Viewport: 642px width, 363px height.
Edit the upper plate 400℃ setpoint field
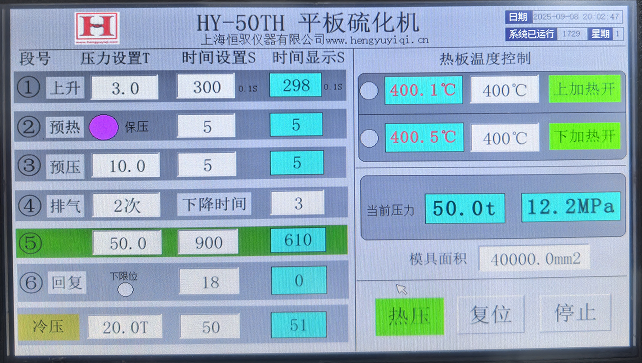(505, 89)
